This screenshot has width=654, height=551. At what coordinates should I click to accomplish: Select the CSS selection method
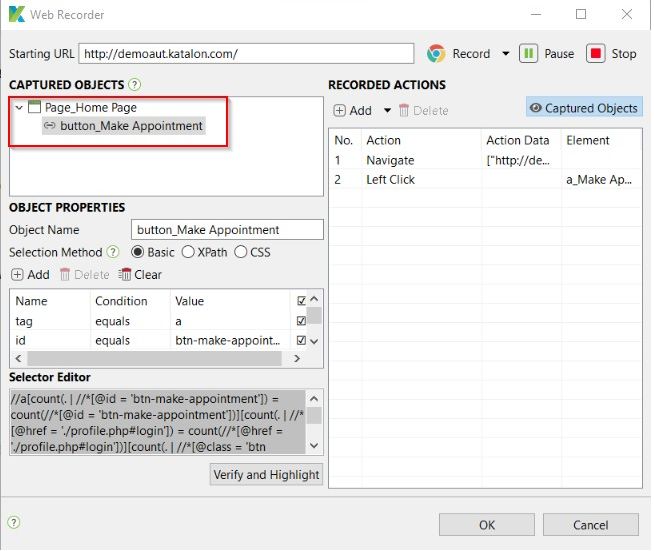[252, 252]
